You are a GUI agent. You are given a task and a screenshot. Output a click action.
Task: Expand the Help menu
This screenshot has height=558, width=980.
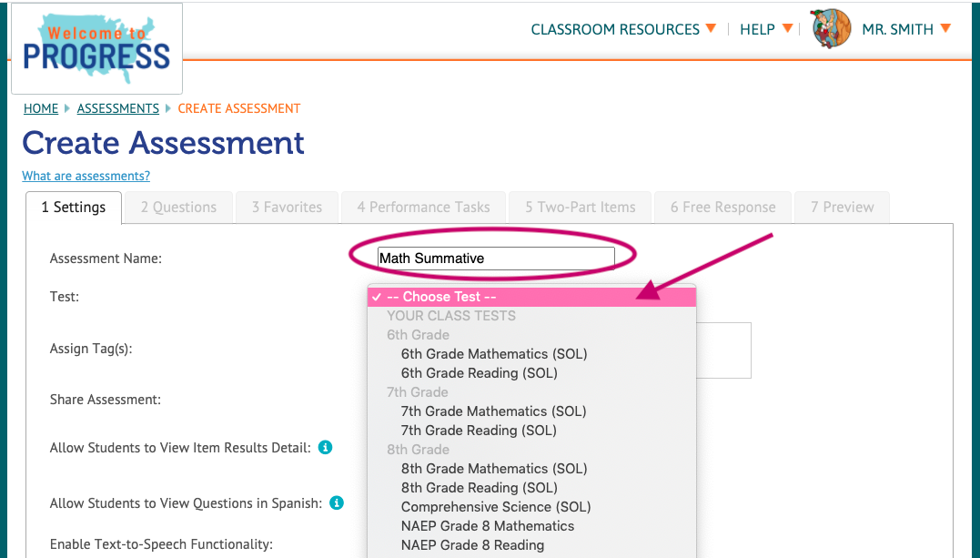[x=766, y=29]
